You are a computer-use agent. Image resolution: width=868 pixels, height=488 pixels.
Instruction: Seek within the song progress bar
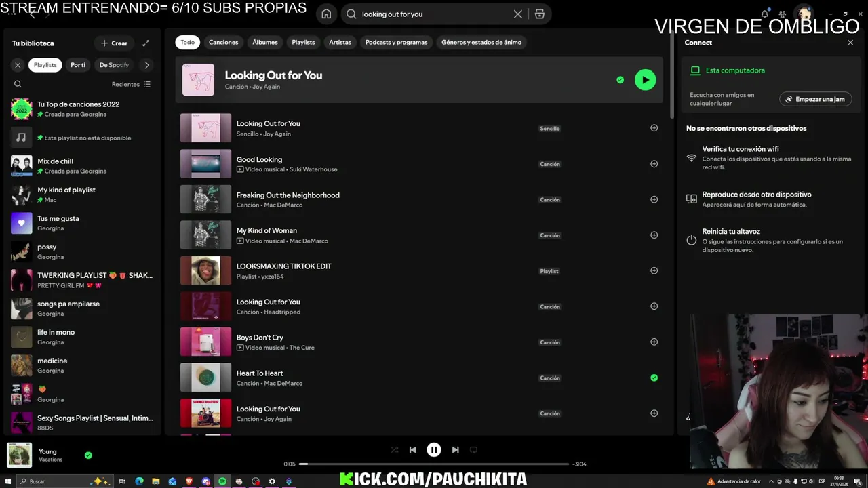pos(434,464)
